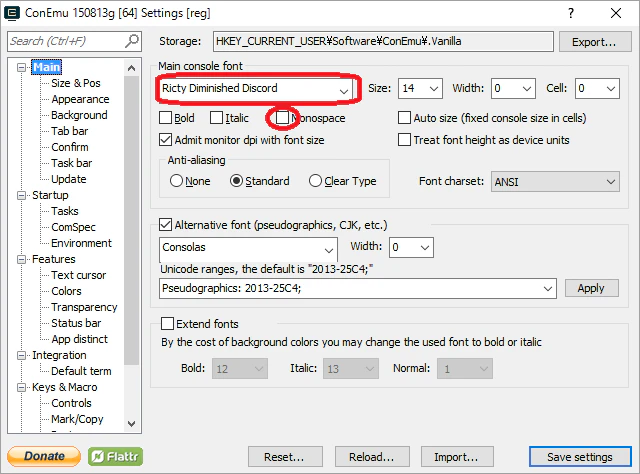Uncheck Alternative font checkbox
Screen dimensions: 640x474
tap(165, 225)
